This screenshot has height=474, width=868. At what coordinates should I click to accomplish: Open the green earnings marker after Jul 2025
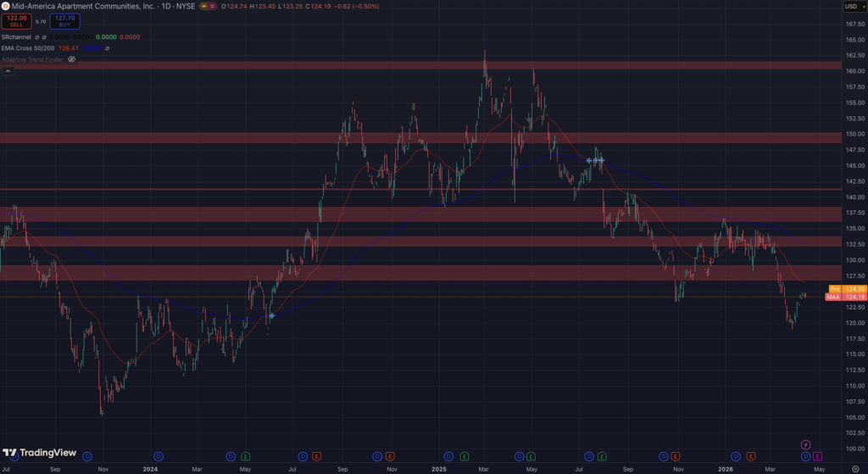pos(602,456)
